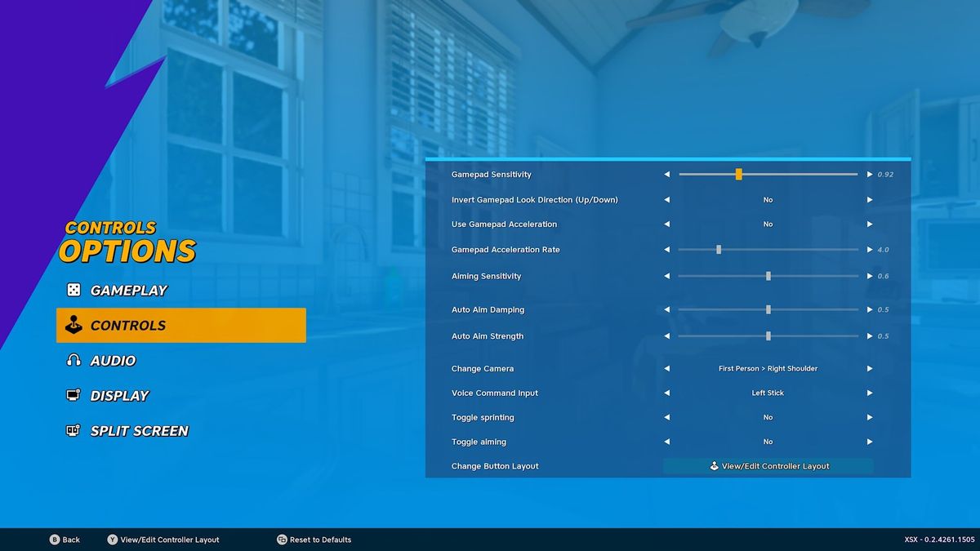This screenshot has width=980, height=551.
Task: Click View/Edit Controller Layout button
Action: [x=768, y=466]
